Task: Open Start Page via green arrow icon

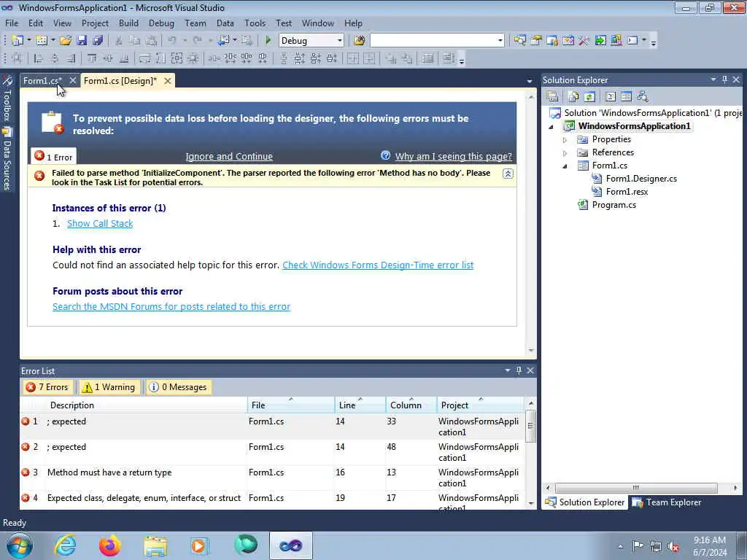Action: click(x=600, y=41)
